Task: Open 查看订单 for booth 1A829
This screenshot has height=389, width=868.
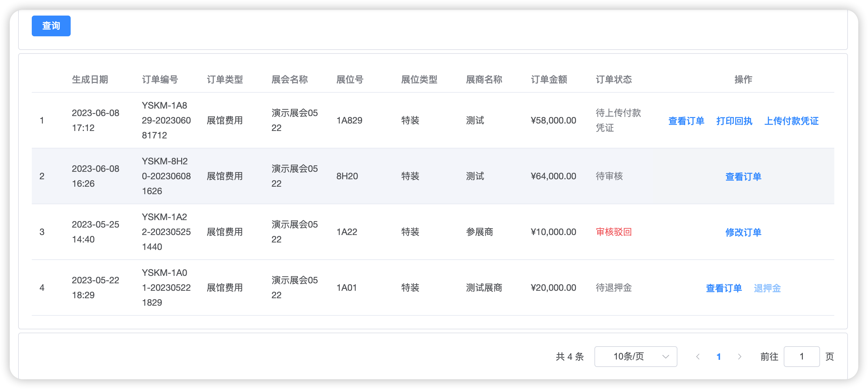Action: [686, 121]
